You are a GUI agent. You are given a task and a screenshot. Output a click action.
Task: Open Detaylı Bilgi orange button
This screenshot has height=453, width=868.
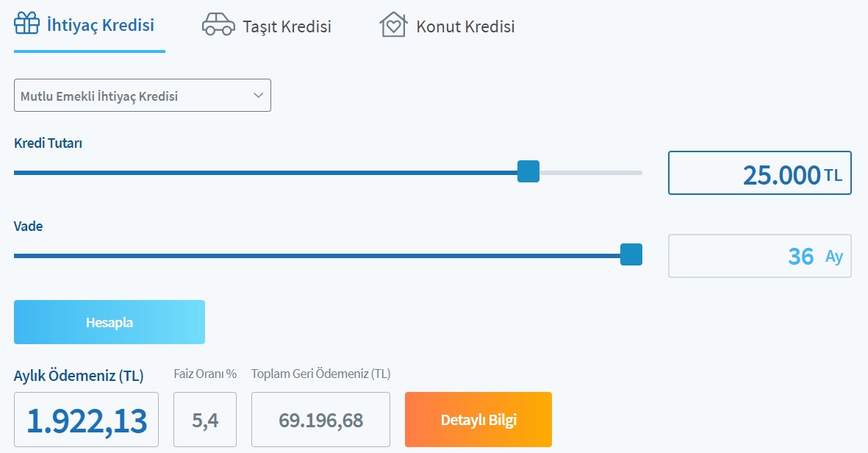click(478, 420)
